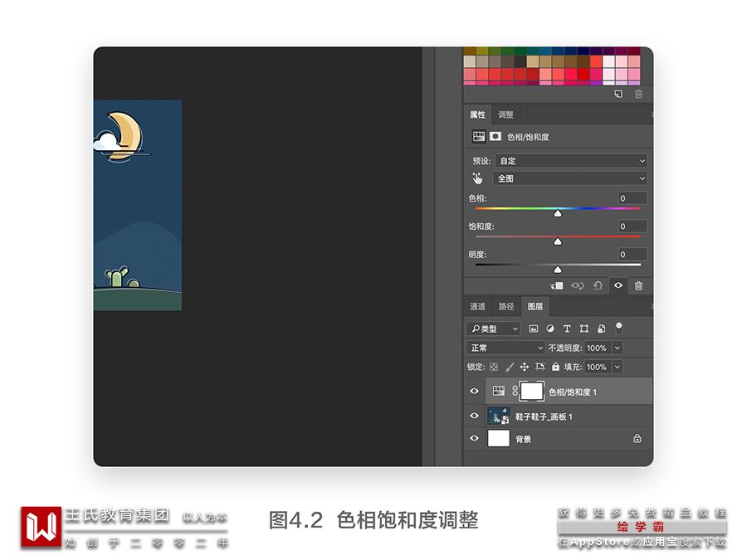Click the 不透明度 100% value field
Image resolution: width=747 pixels, height=560 pixels.
click(598, 348)
